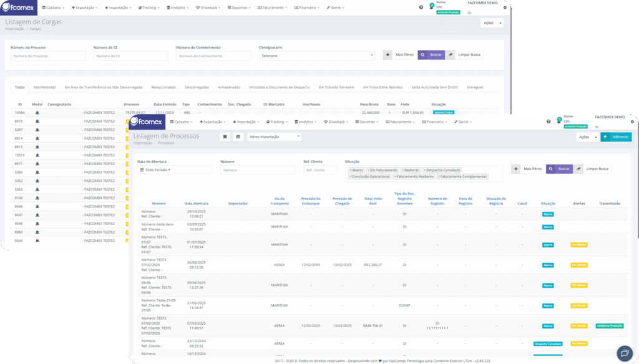Click the down arrow icon next to Mais filtros in Cargas
Screen dimensions: 639x364
click(388, 55)
